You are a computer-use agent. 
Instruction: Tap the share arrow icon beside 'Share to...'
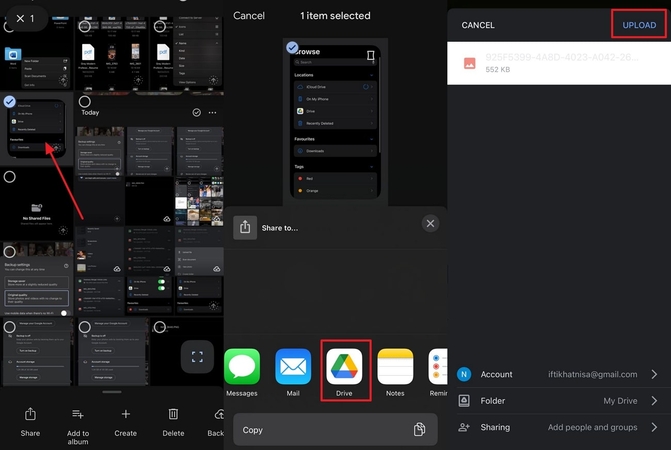245,228
